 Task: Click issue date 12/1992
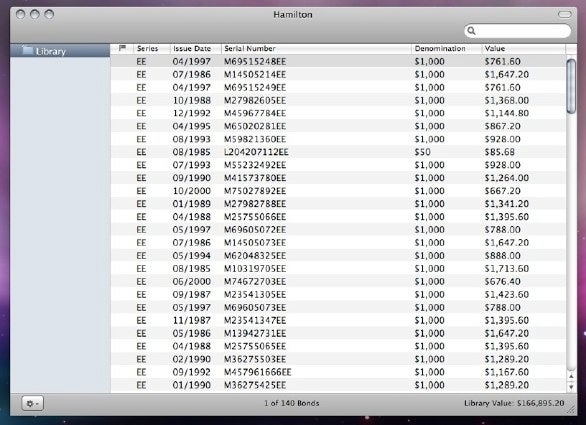pyautogui.click(x=191, y=113)
